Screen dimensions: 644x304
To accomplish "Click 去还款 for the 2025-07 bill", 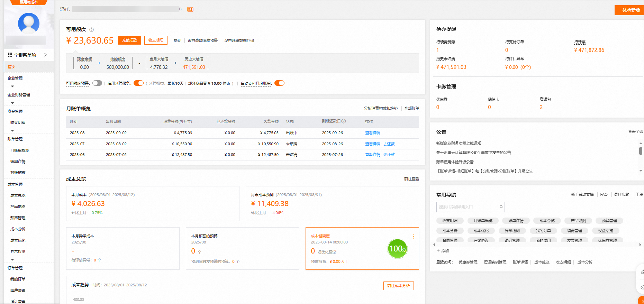I will [x=389, y=144].
